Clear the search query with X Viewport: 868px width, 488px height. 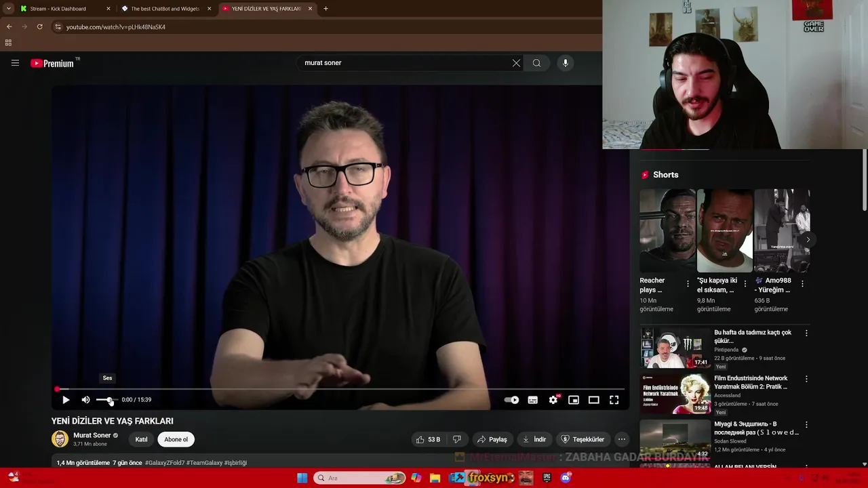[516, 63]
